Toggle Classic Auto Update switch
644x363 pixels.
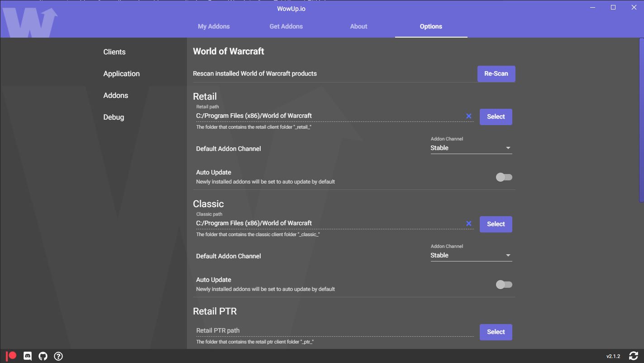pos(504,285)
